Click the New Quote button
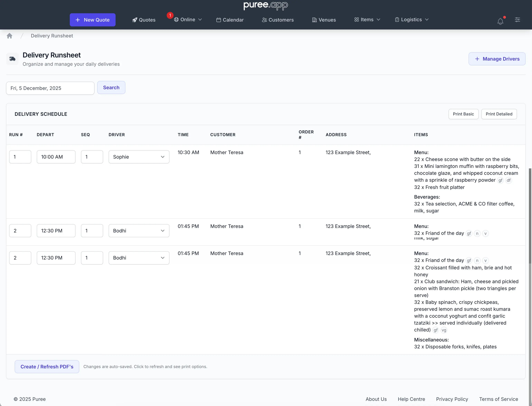This screenshot has width=532, height=406. click(x=92, y=20)
